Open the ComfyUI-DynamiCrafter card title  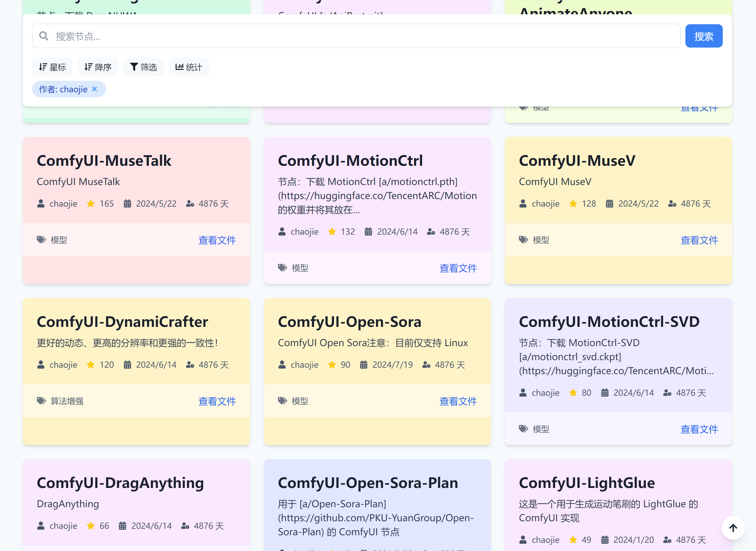pyautogui.click(x=122, y=322)
